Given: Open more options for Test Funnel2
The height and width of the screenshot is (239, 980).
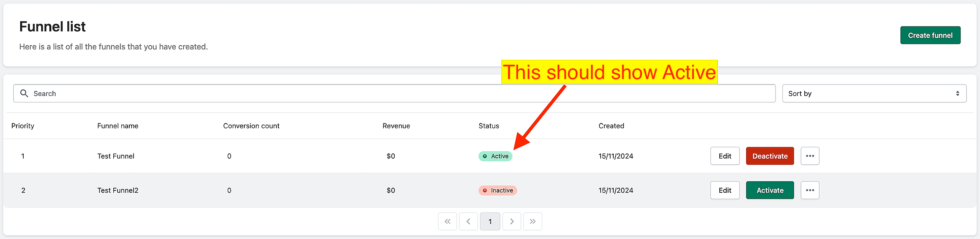Looking at the screenshot, I should point(810,190).
